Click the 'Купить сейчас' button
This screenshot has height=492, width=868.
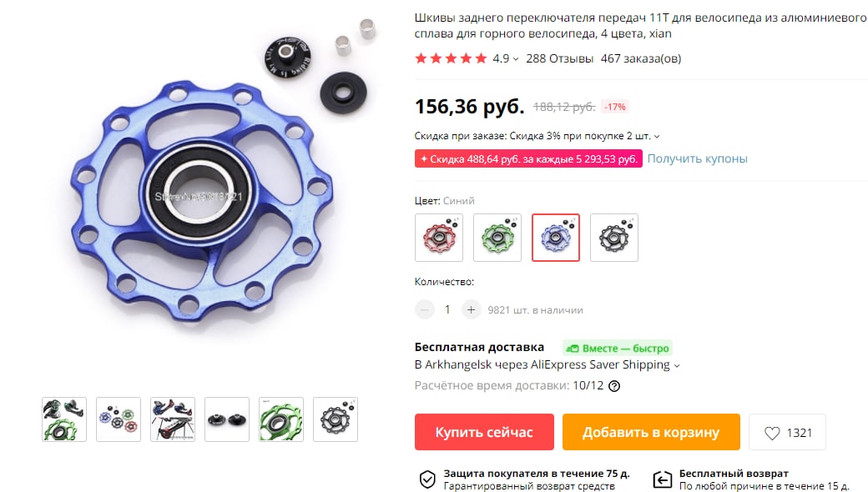pyautogui.click(x=484, y=432)
